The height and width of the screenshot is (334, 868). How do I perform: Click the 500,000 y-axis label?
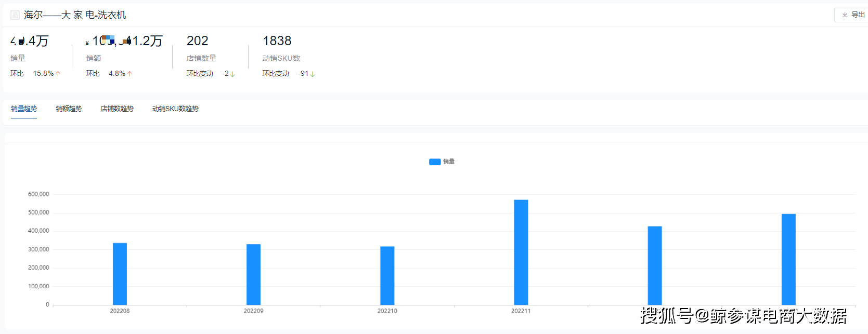38,212
